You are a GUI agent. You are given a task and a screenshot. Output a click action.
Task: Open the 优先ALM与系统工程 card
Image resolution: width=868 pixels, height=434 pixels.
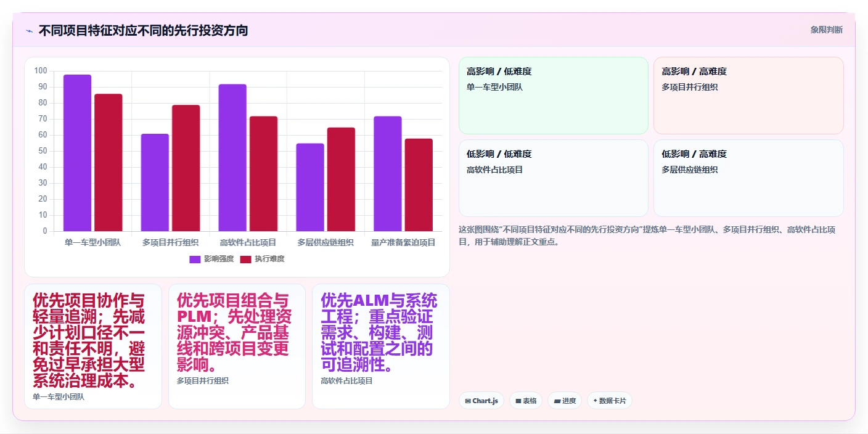point(381,346)
